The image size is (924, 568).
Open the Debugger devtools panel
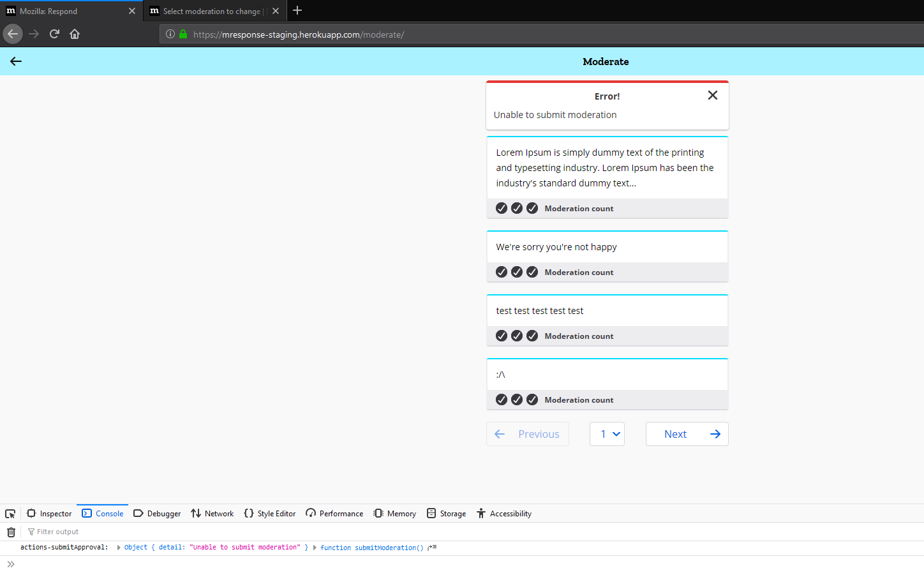pyautogui.click(x=157, y=514)
